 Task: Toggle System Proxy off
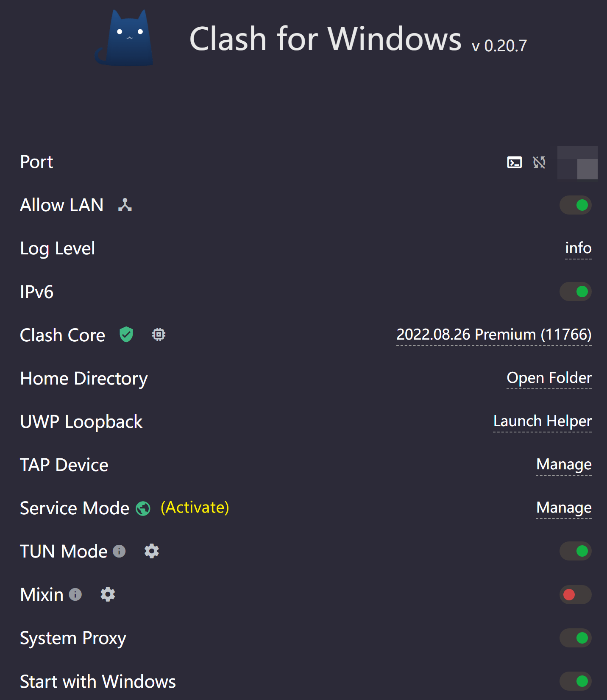pos(575,638)
